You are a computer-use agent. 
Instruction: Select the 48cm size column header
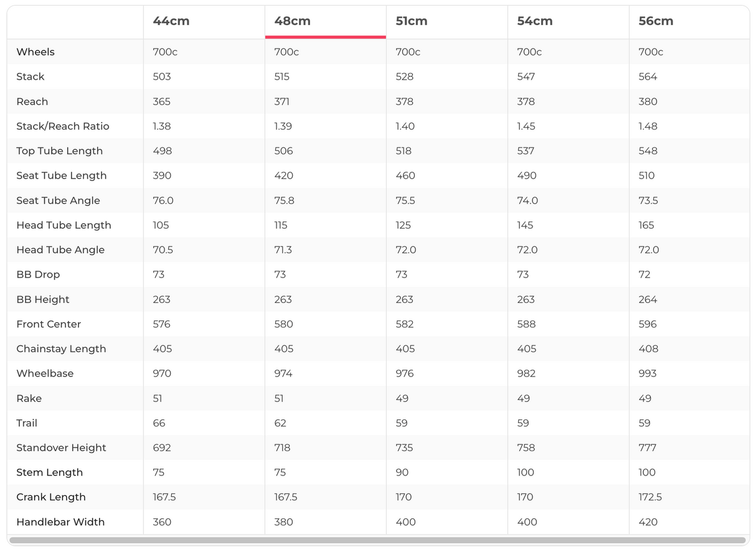[293, 21]
